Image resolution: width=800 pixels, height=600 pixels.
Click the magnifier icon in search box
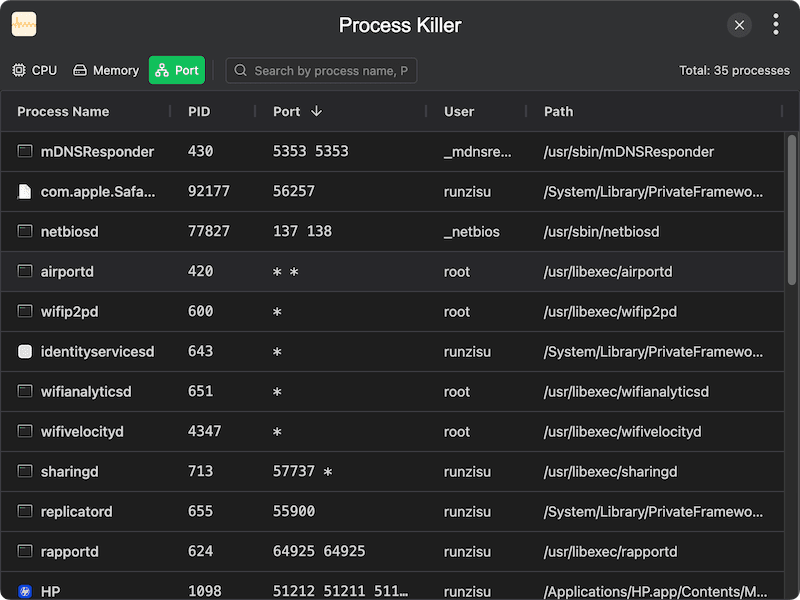click(x=241, y=71)
